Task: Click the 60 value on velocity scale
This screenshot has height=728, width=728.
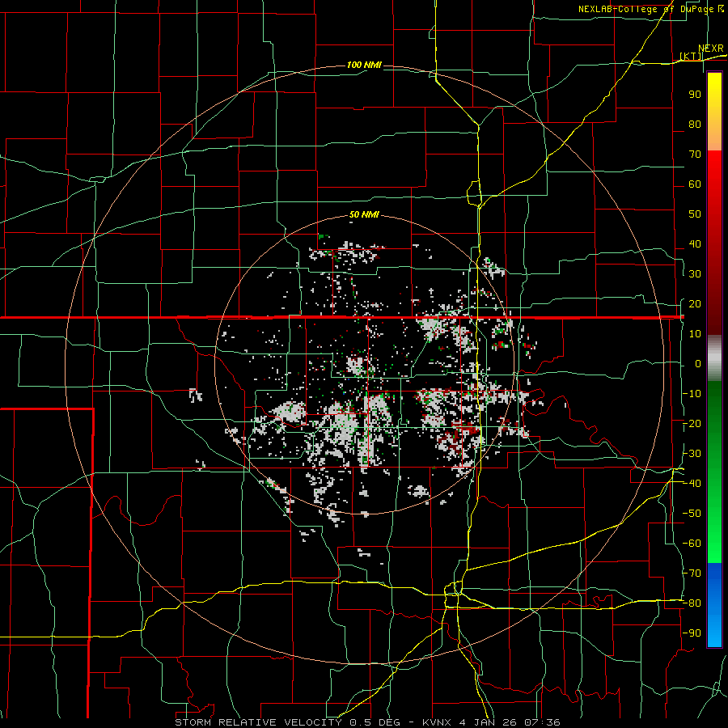Action: [x=695, y=184]
